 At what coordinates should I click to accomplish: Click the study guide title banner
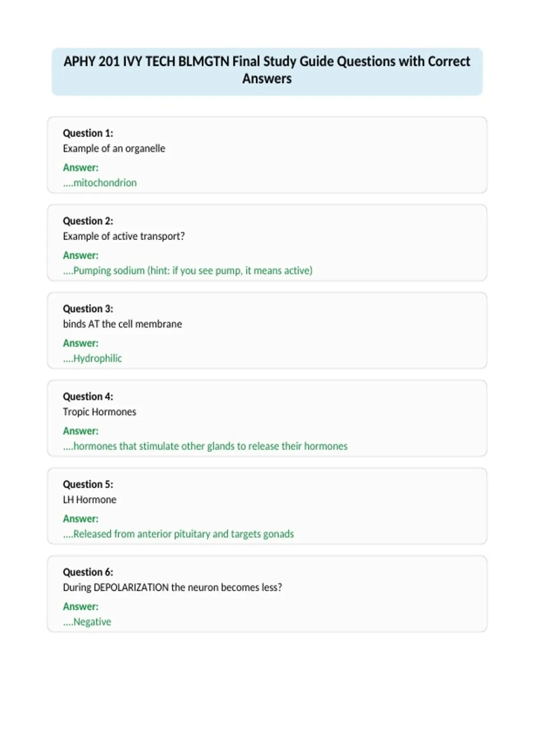267,72
